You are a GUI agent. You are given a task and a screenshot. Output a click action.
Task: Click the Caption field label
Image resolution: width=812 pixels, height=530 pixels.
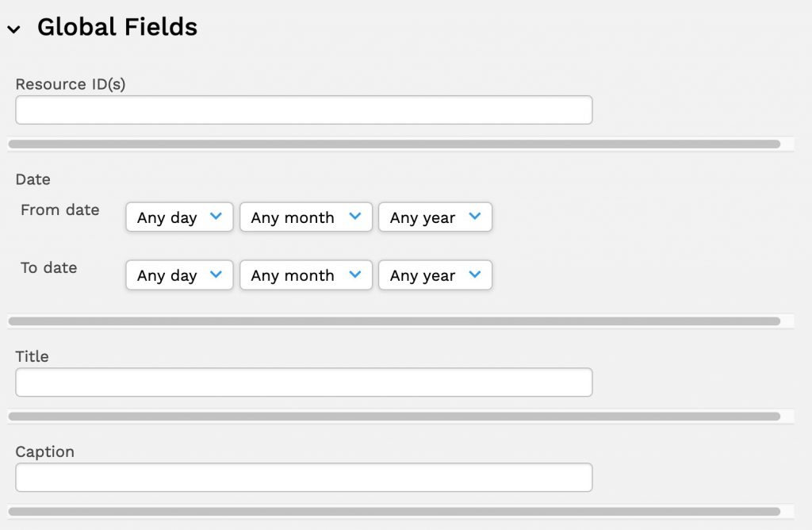(45, 451)
